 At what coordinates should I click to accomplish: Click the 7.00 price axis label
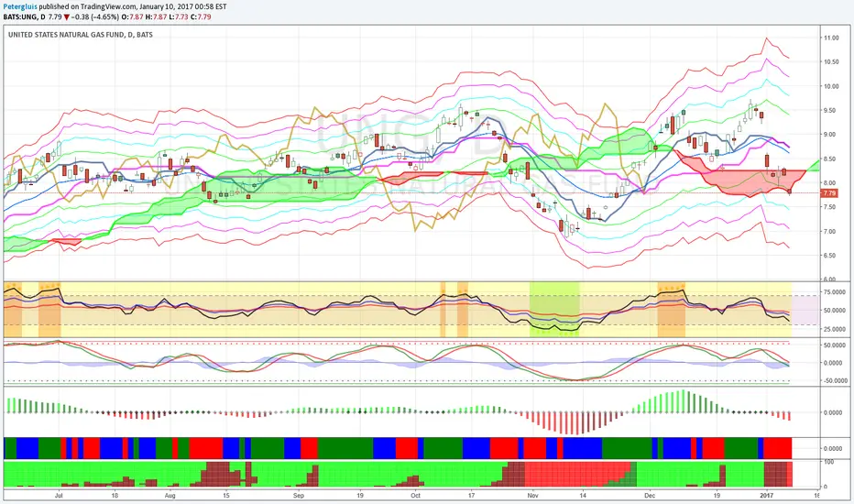831,232
